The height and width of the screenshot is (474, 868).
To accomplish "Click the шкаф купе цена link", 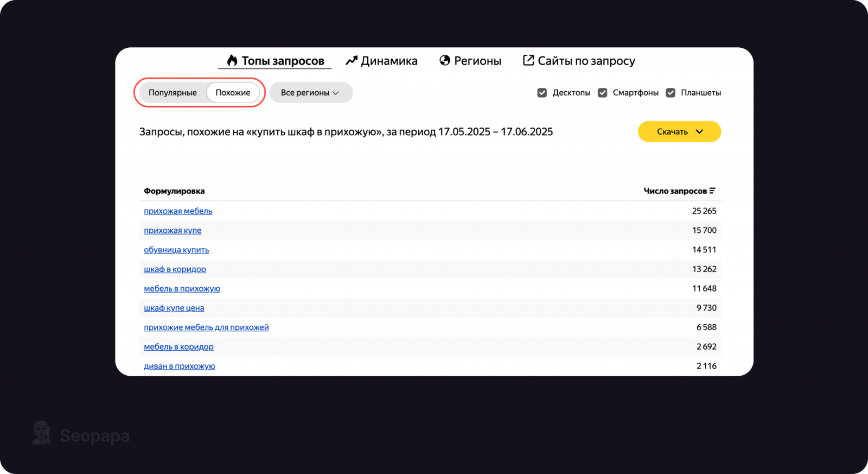I will [174, 308].
